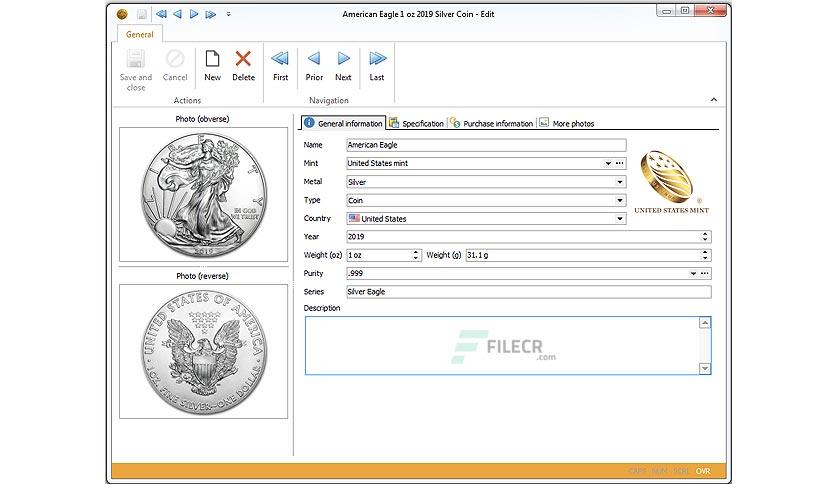Click the Series field with Silver Eagle
This screenshot has width=836, height=484.
click(528, 292)
